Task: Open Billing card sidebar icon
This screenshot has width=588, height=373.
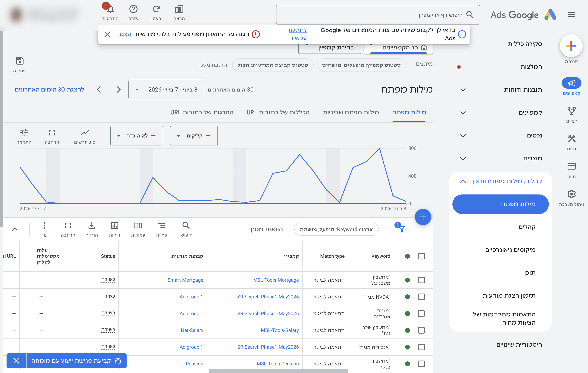Action: [571, 166]
